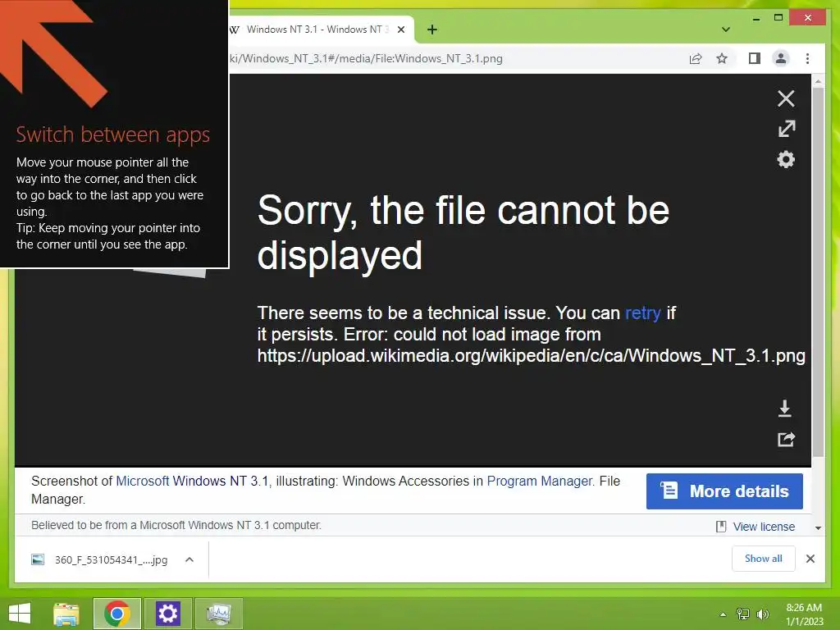The image size is (840, 630).
Task: Open the monitor app in the taskbar
Action: [218, 614]
